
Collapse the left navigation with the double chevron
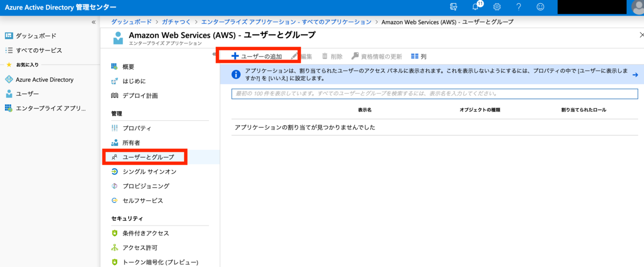tap(93, 22)
